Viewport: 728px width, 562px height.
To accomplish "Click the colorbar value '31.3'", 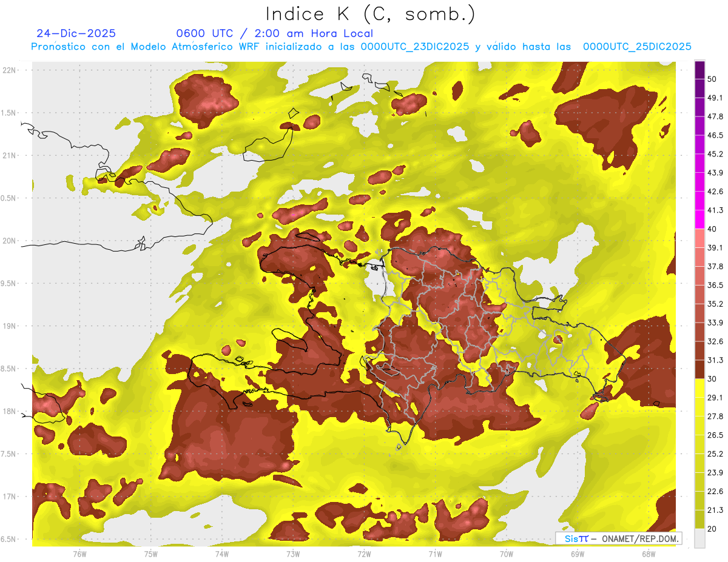I will 715,360.
